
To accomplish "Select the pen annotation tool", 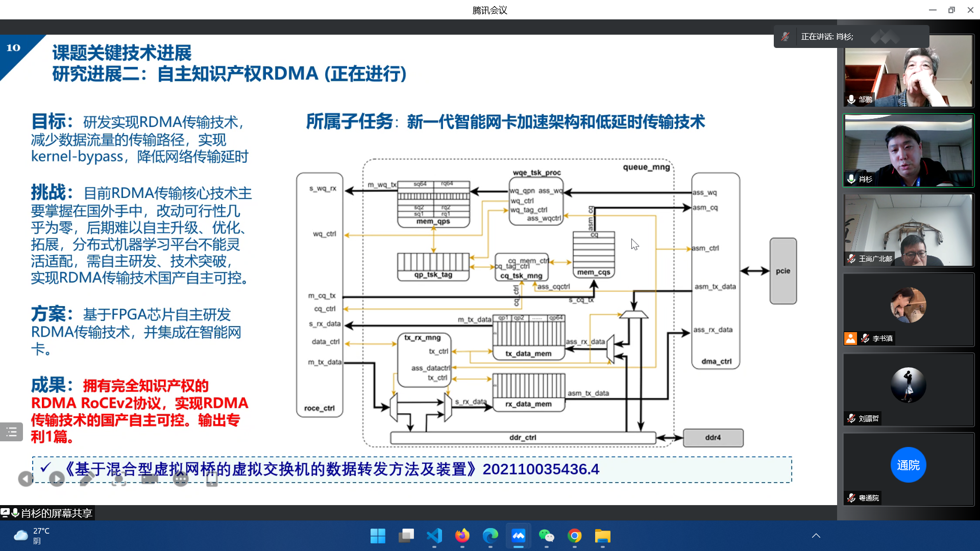I will click(x=87, y=479).
